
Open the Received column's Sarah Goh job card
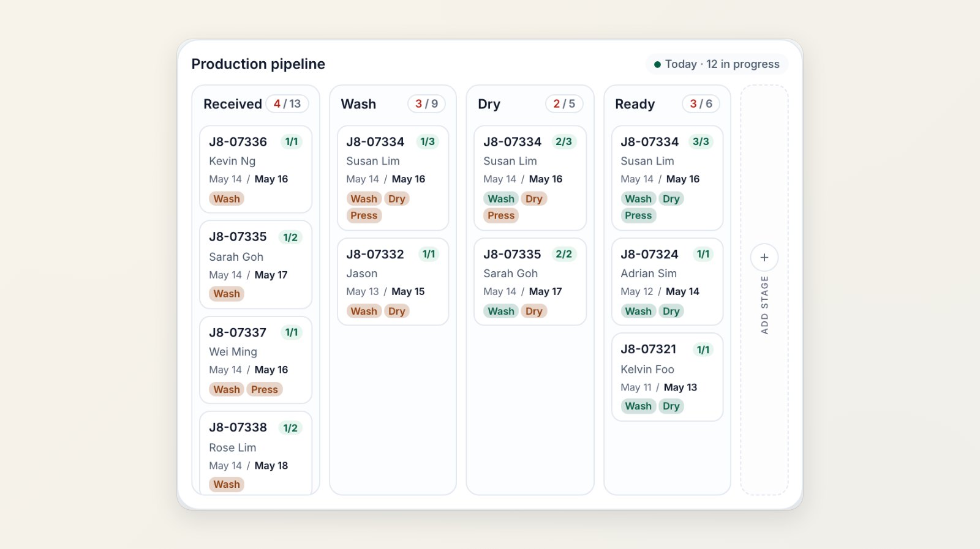click(x=256, y=265)
